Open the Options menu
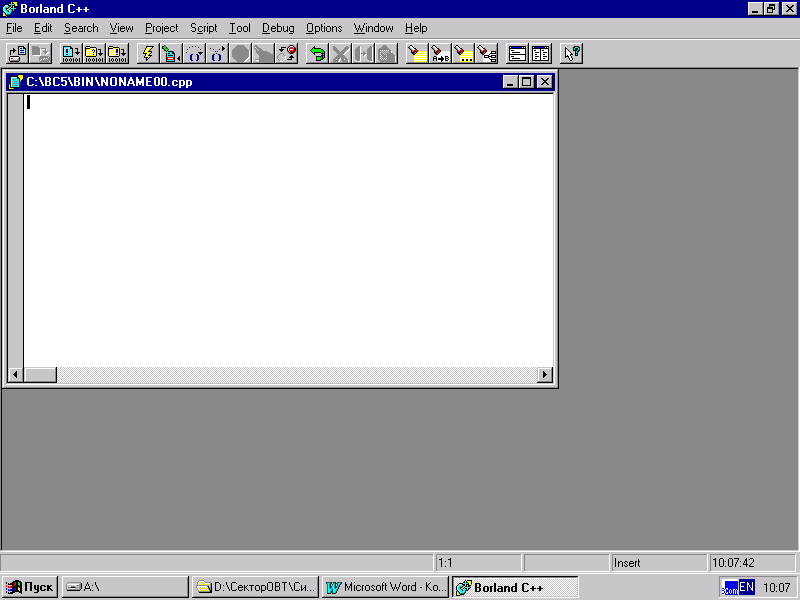800x600 pixels. 324,28
